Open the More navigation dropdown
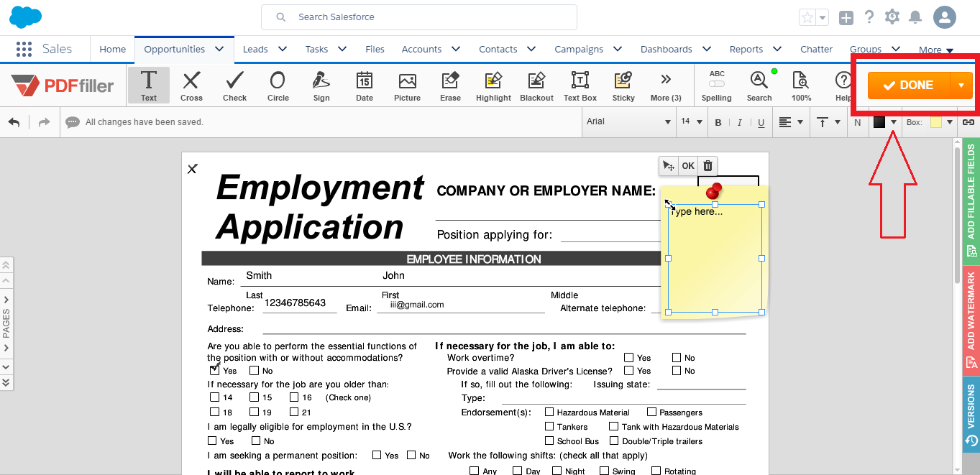 tap(936, 50)
